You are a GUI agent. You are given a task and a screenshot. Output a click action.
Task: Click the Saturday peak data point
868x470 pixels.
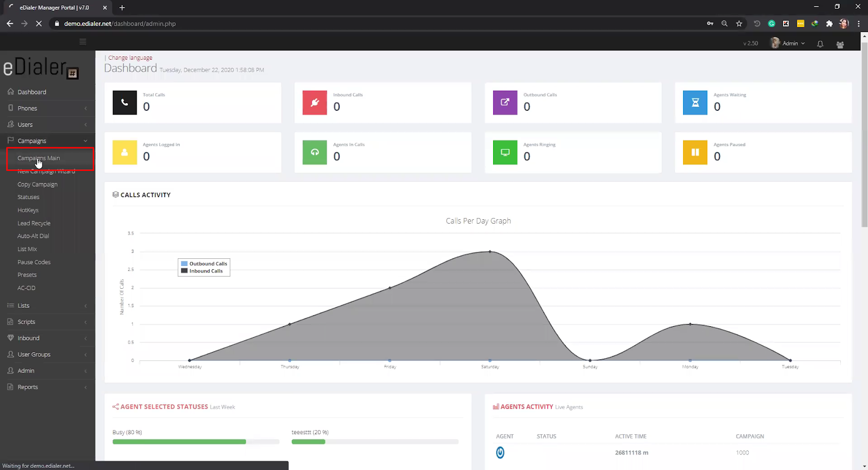tap(490, 251)
